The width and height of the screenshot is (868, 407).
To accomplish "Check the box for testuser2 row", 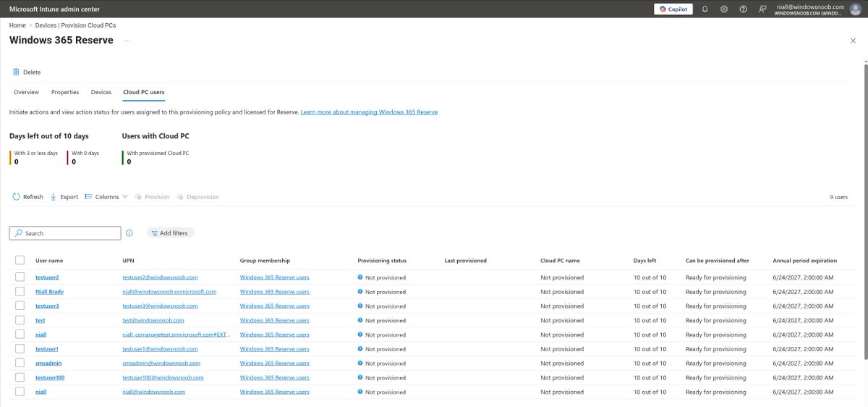I will click(20, 277).
